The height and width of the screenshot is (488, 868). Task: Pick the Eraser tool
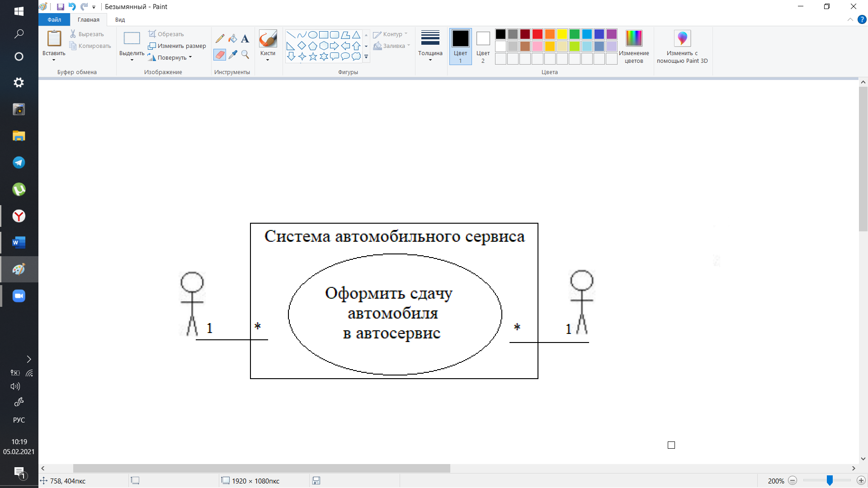click(220, 55)
